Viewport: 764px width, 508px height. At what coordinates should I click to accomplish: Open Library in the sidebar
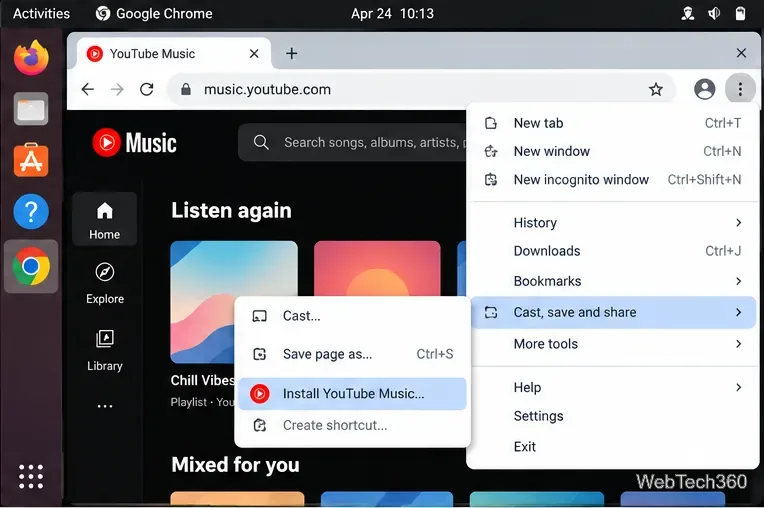[x=105, y=350]
